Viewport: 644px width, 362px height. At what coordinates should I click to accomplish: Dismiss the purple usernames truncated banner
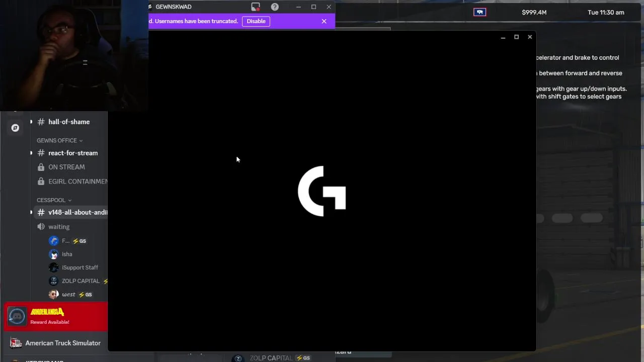click(x=324, y=21)
